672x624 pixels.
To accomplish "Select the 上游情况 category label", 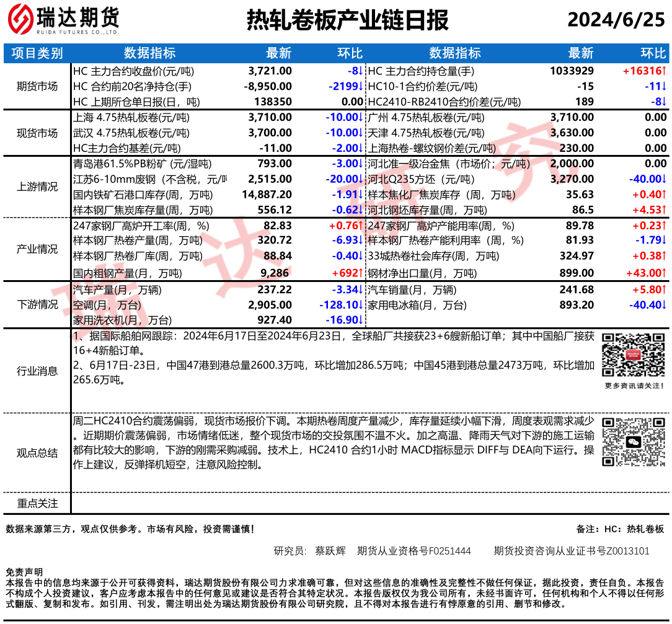I will (37, 187).
